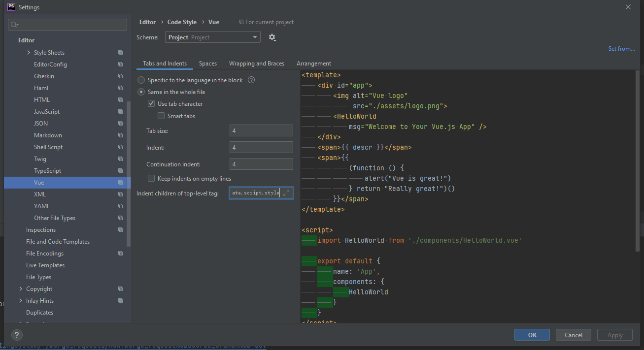This screenshot has height=350, width=644.
Task: Click project-level icon beside Inlay Hints
Action: 120,301
